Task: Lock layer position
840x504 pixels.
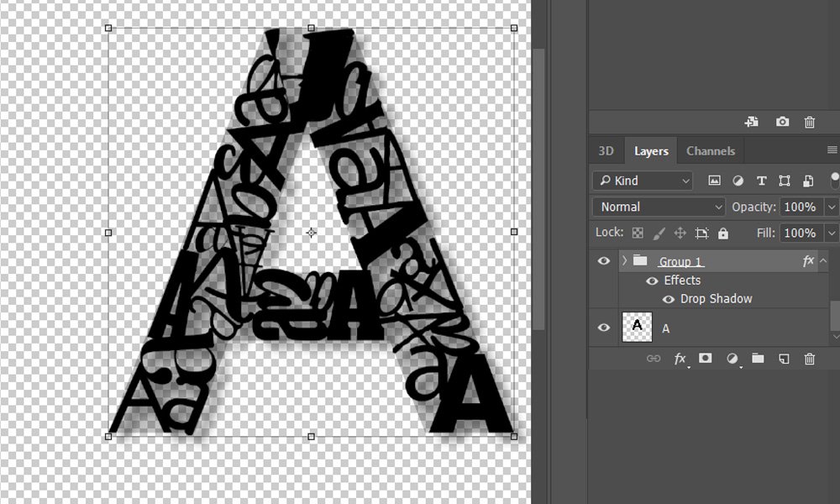Action: [x=680, y=233]
